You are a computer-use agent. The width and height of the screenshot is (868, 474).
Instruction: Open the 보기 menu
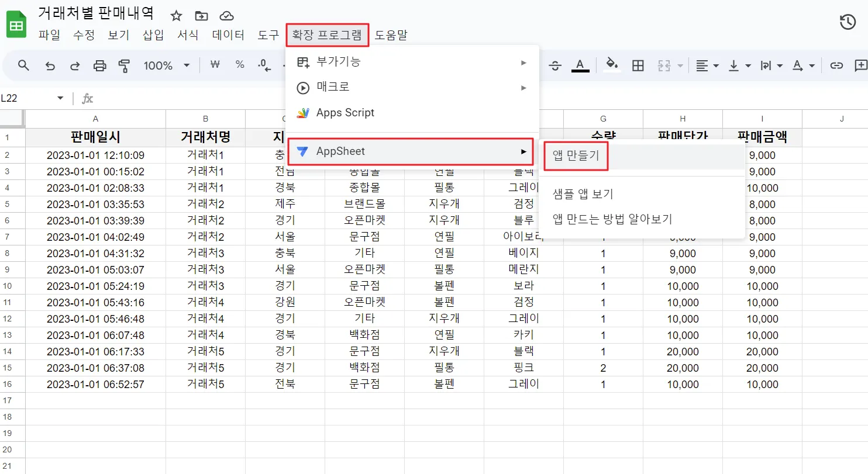point(119,35)
